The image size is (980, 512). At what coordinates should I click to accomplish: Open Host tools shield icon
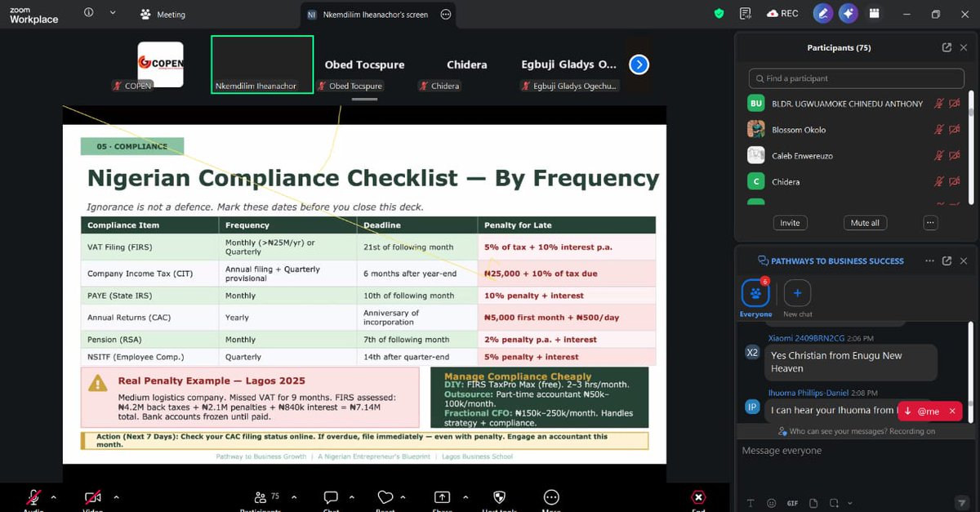point(499,497)
